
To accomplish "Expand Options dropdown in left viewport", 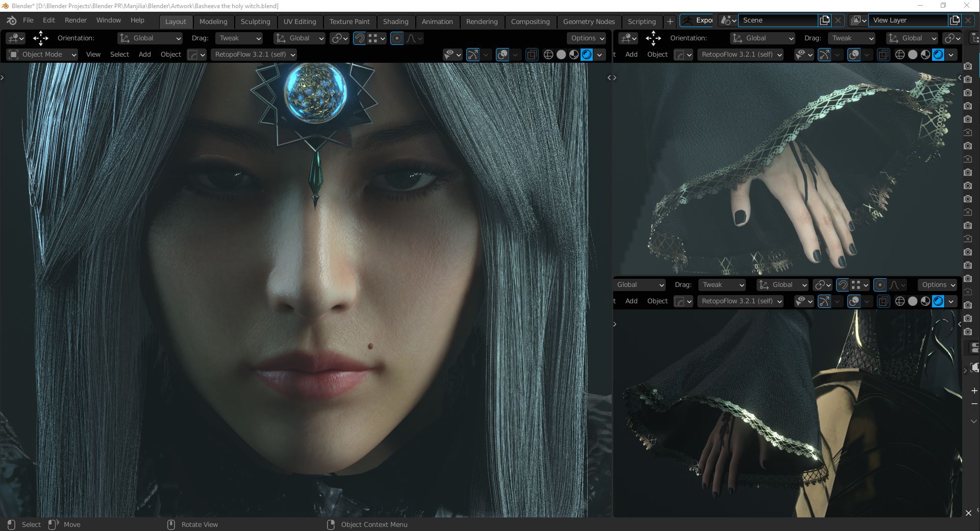I will 587,38.
